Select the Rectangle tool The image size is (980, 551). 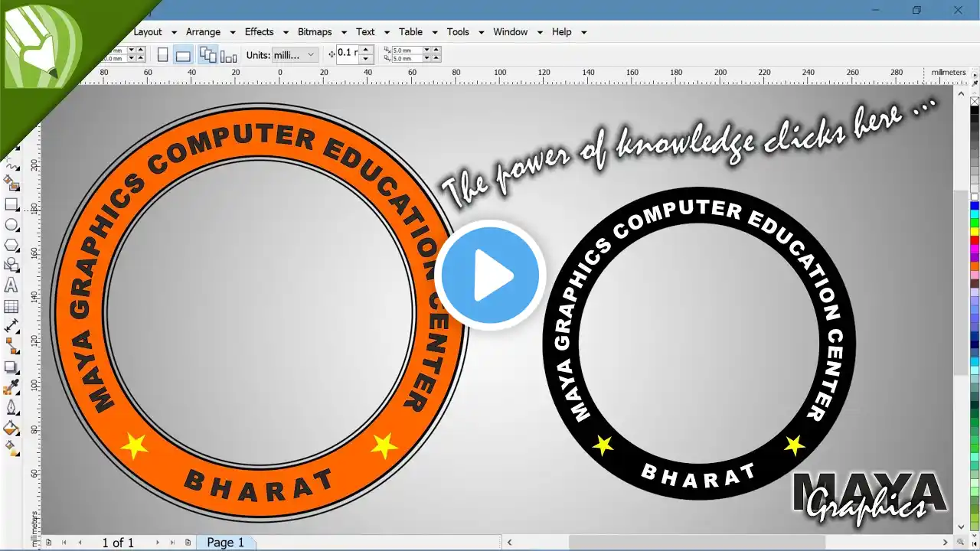point(11,204)
